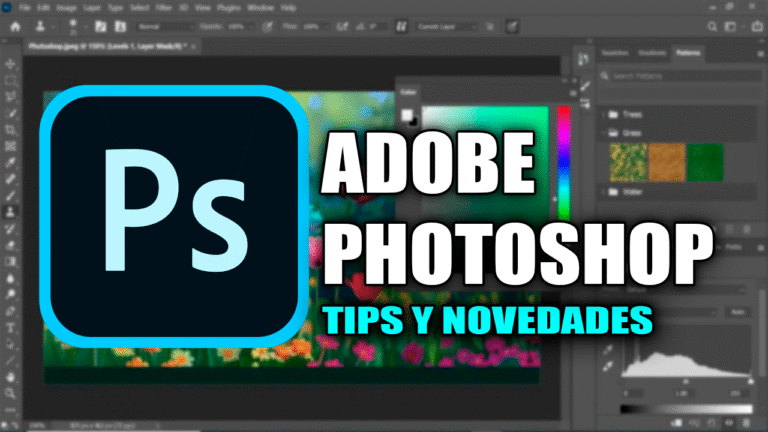Select the Rectangular Marquee tool

click(10, 80)
